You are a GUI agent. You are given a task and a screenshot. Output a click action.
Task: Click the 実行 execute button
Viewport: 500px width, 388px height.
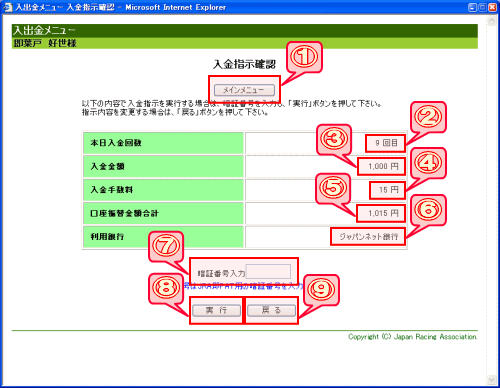coord(216,310)
